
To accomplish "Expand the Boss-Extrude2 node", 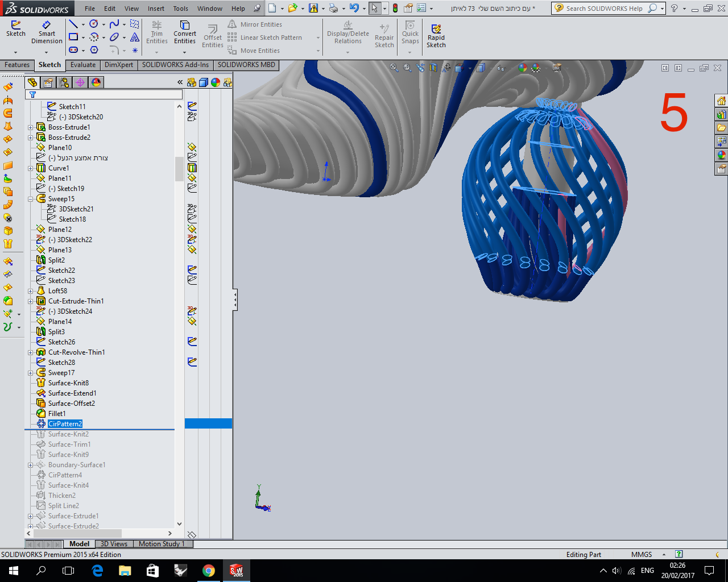I will [30, 138].
